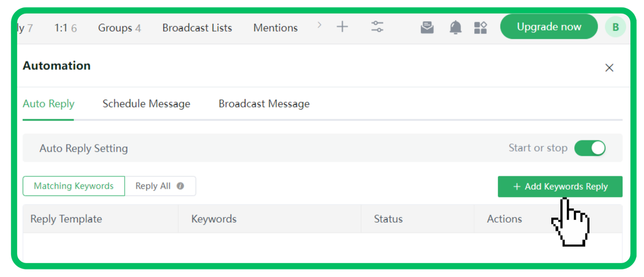
Task: Select the Groups chat filter tab
Action: click(x=119, y=28)
